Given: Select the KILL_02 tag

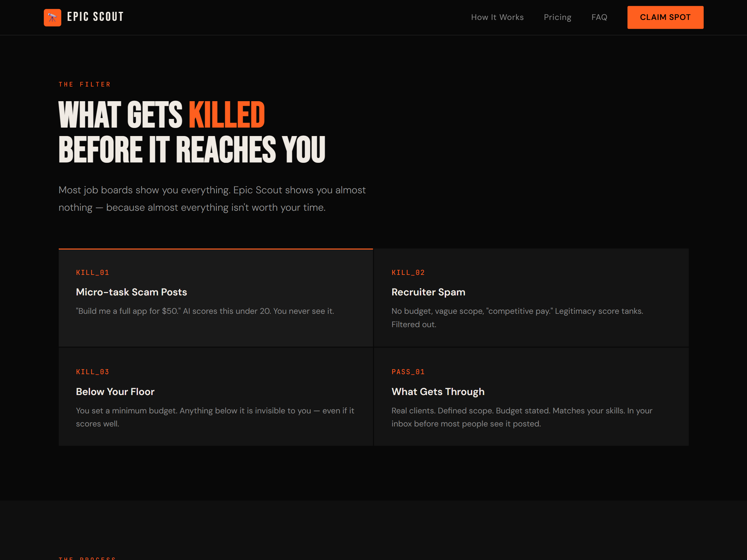Looking at the screenshot, I should pos(408,273).
